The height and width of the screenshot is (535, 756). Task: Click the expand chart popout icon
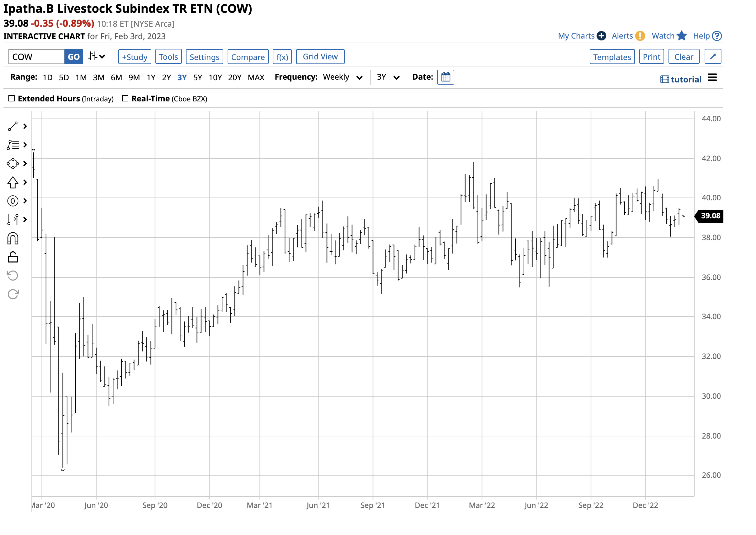tap(713, 57)
